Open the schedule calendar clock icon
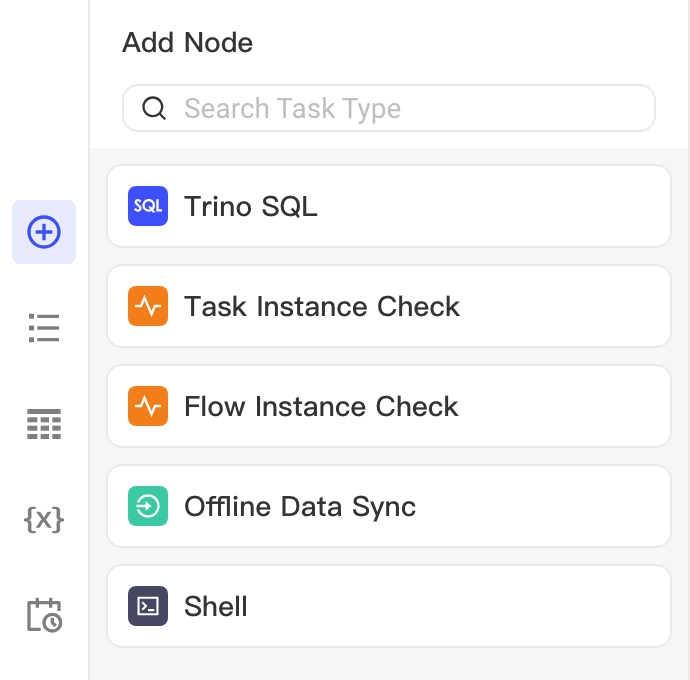The height and width of the screenshot is (680, 690). pyautogui.click(x=44, y=615)
